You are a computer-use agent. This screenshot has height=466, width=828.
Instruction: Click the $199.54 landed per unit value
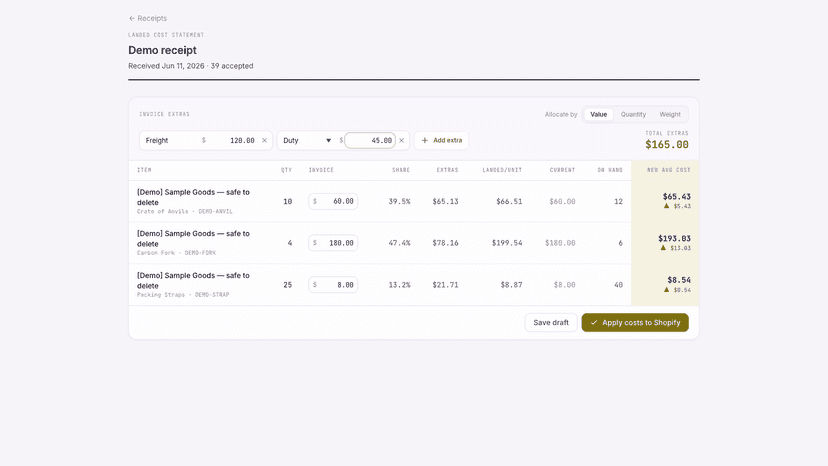tap(507, 243)
